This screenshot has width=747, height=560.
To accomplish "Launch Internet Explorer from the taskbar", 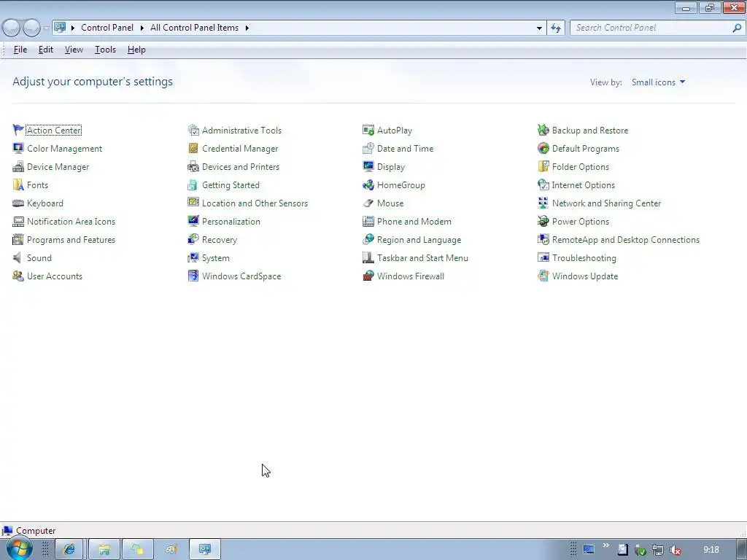I will click(x=69, y=549).
